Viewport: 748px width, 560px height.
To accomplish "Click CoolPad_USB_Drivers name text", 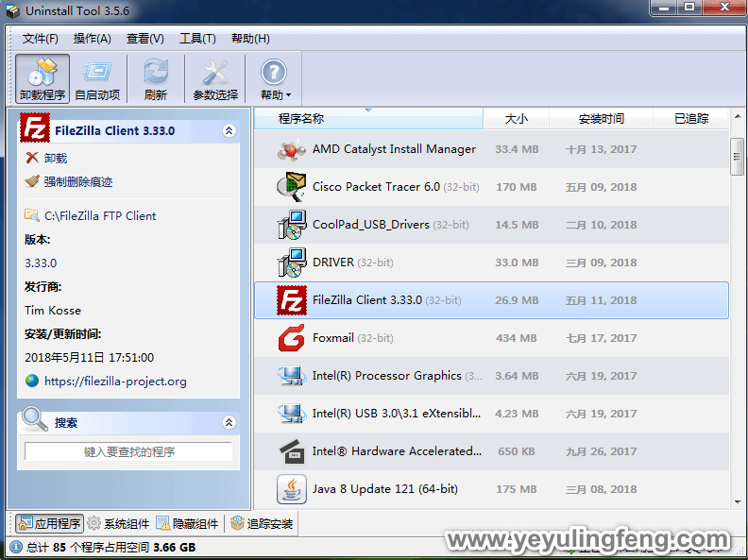I will (370, 224).
